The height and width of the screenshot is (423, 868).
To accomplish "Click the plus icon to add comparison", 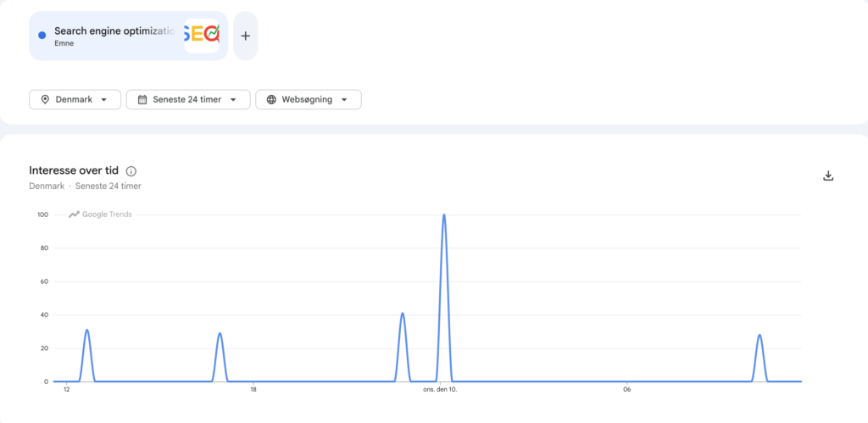I will coord(246,36).
